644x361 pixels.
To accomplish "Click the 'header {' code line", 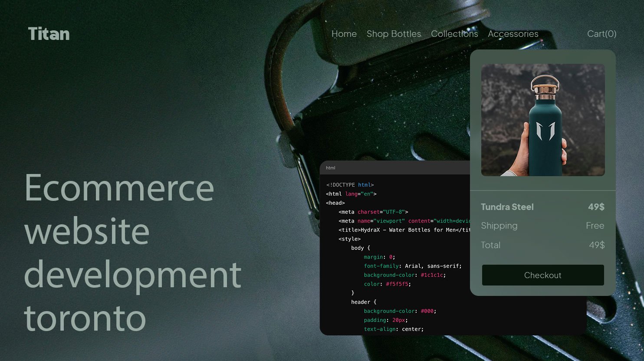I will click(364, 302).
